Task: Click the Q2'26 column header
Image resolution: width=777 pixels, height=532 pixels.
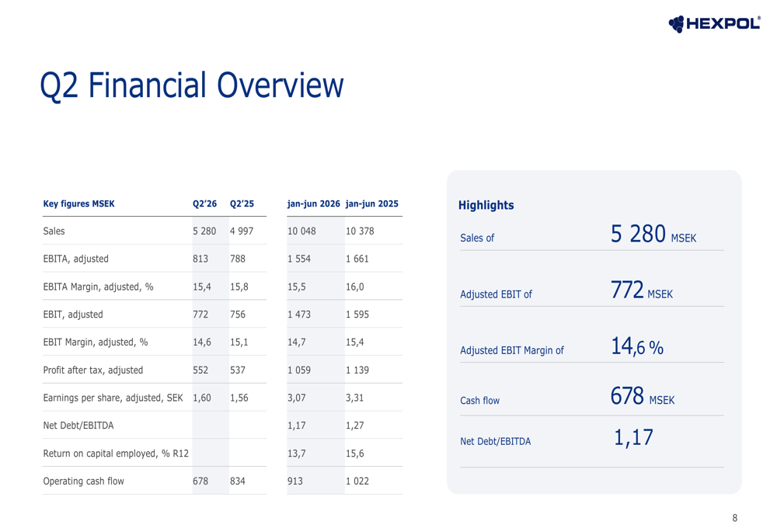Action: point(204,203)
